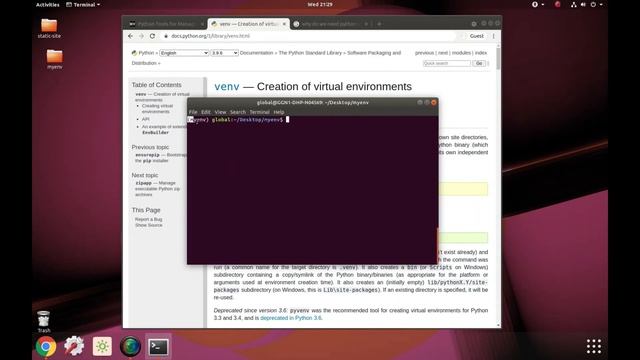Open the volume indicator in top bar
The height and width of the screenshot is (360, 640).
pyautogui.click(x=583, y=4)
